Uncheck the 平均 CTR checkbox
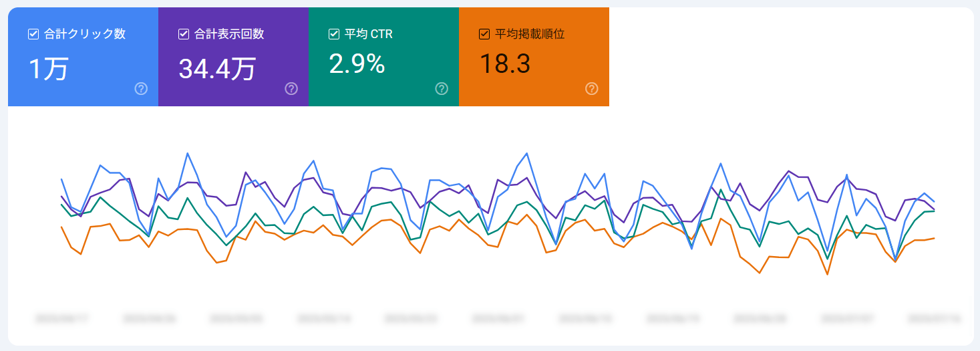 (334, 34)
